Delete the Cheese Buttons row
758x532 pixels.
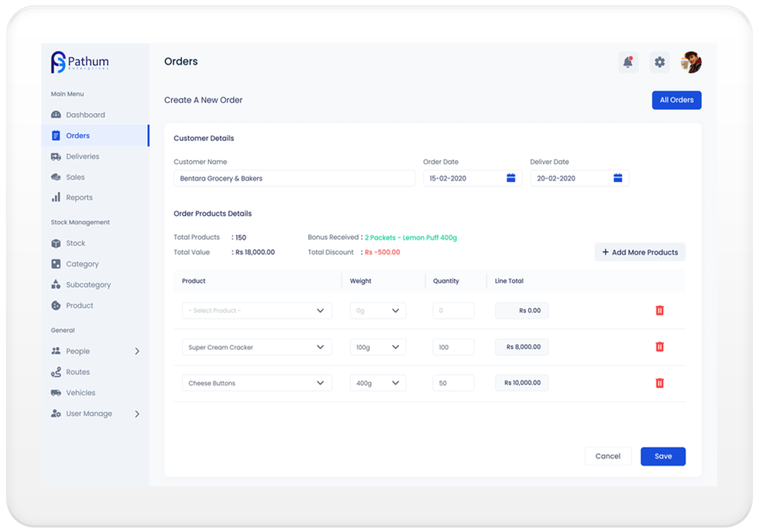[659, 383]
